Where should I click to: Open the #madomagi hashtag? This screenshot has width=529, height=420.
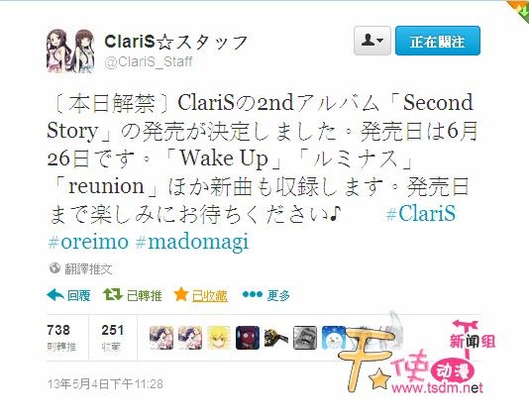point(192,243)
